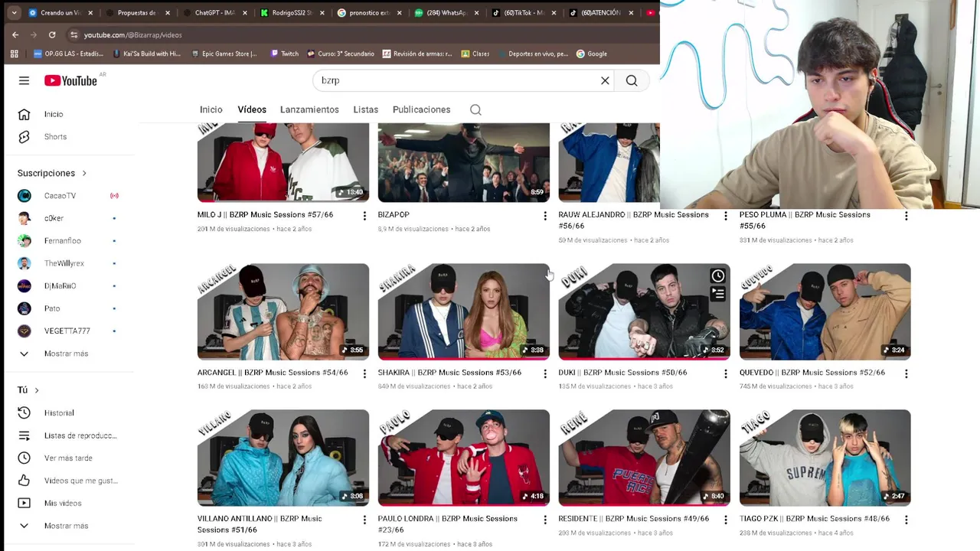Open DjMaRiiO subscription channel
980x551 pixels.
click(60, 285)
